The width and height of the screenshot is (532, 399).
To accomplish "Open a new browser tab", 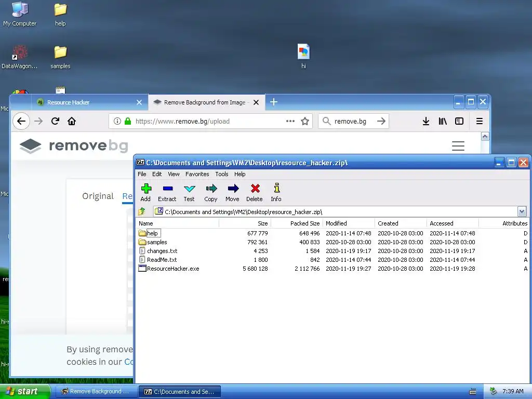I will 273,102.
